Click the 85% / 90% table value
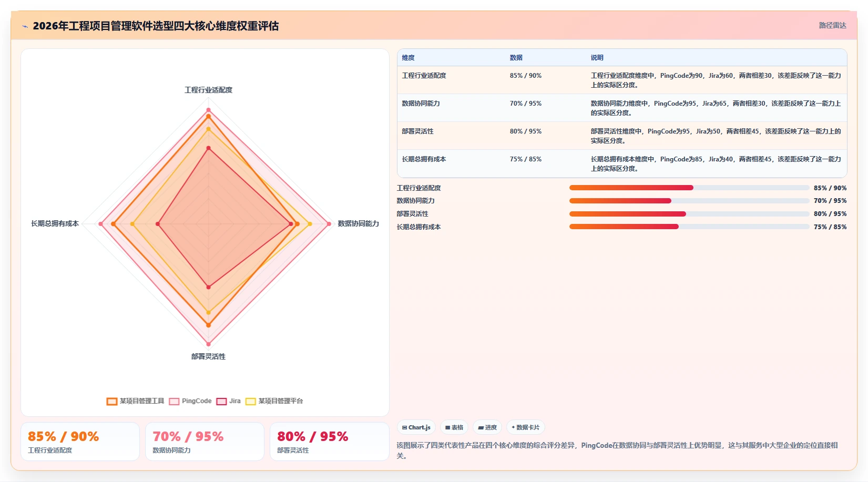The image size is (868, 482). [525, 76]
